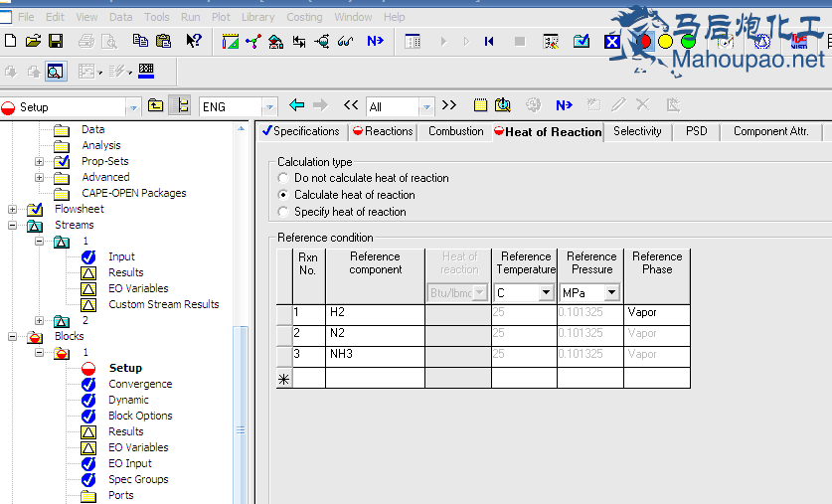Open the Data Browser glasses icon

[x=346, y=42]
